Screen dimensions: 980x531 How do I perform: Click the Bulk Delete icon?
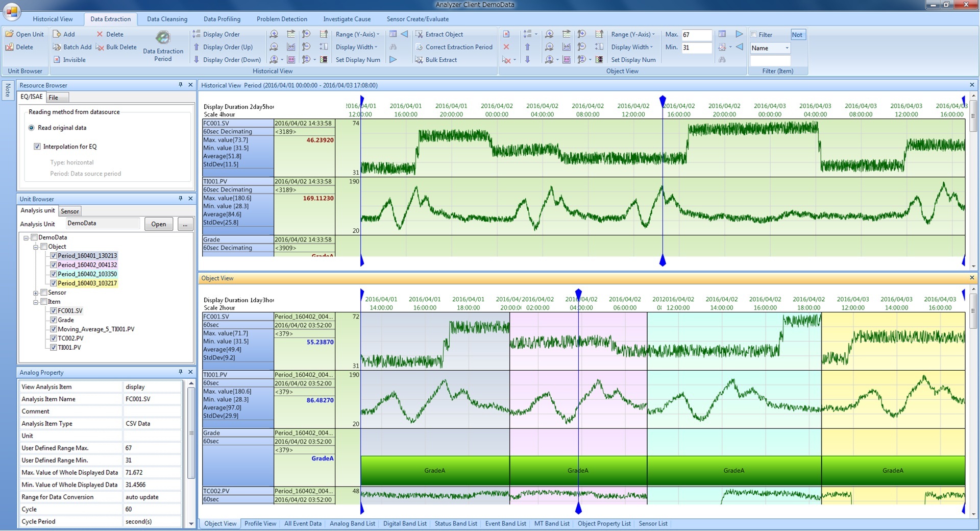click(x=100, y=47)
